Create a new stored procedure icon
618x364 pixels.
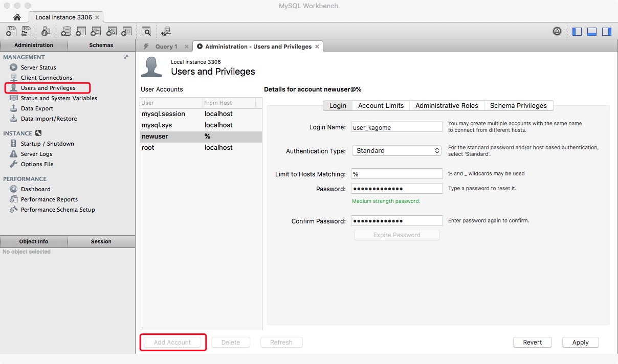(x=111, y=32)
